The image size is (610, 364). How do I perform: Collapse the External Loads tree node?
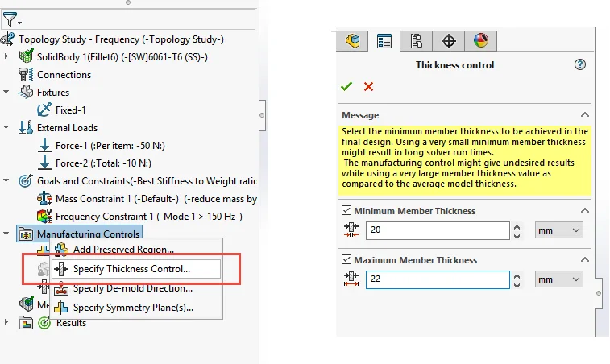pos(6,127)
